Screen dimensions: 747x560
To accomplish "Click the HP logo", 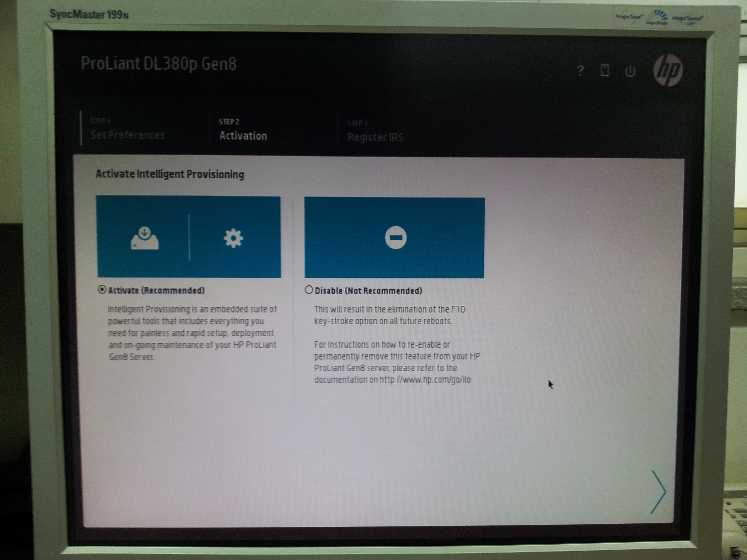I will click(x=668, y=70).
